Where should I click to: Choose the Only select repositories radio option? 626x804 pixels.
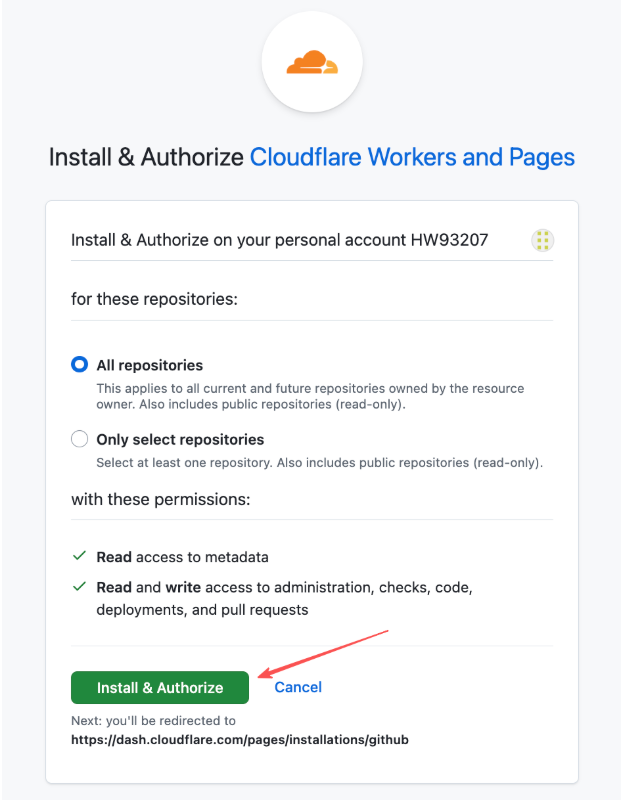80,439
